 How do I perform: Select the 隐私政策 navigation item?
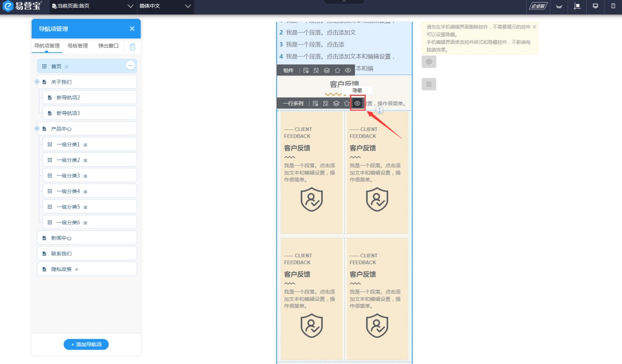[87, 269]
